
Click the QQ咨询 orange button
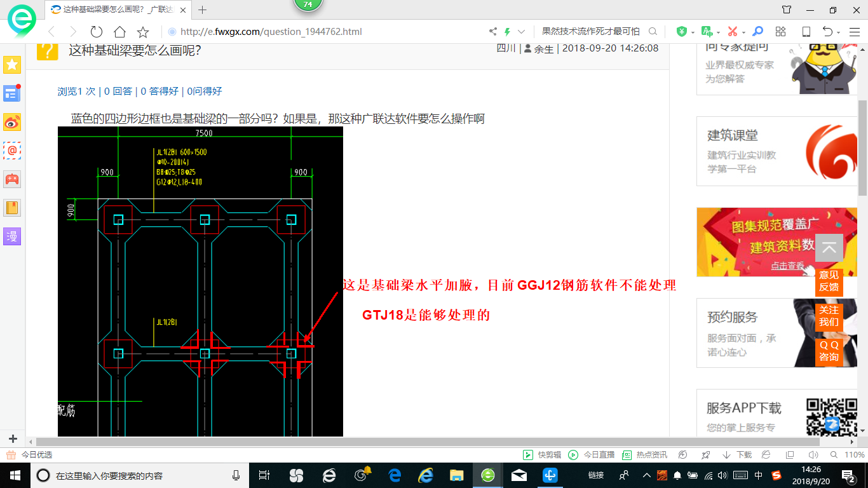829,351
